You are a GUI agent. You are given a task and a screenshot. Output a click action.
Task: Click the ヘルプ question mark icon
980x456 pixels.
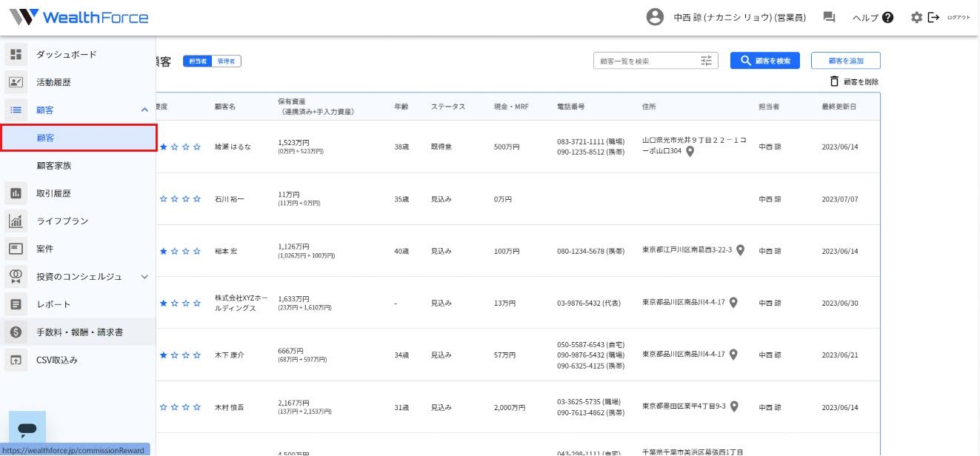(x=887, y=17)
